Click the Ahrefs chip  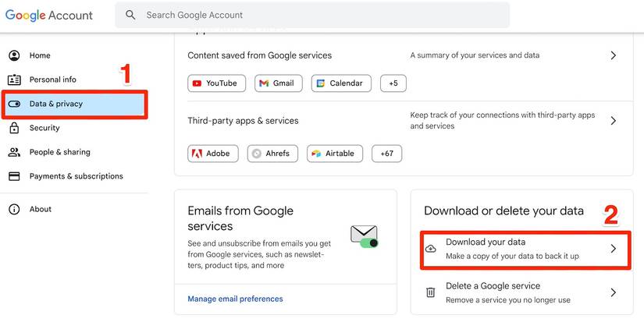272,154
